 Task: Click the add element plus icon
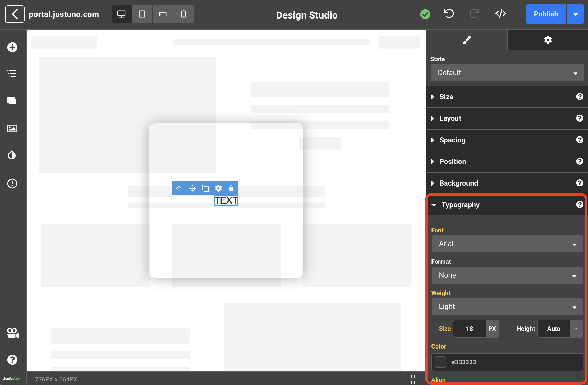[12, 47]
